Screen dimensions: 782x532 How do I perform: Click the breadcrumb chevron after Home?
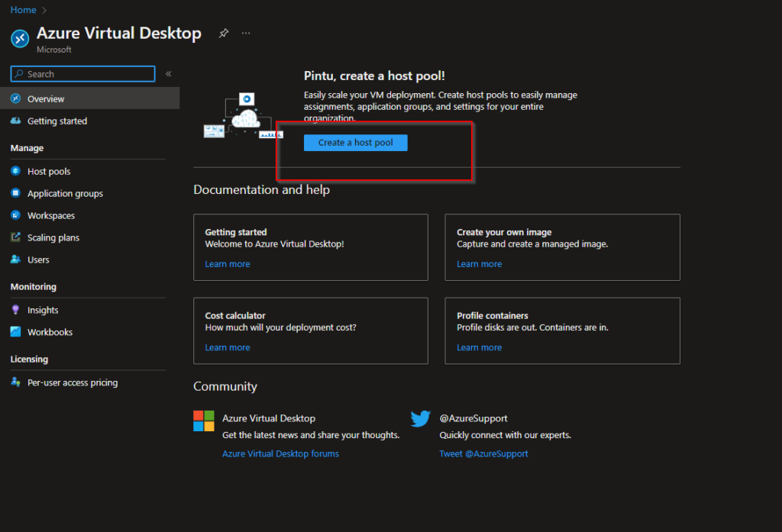tap(44, 10)
